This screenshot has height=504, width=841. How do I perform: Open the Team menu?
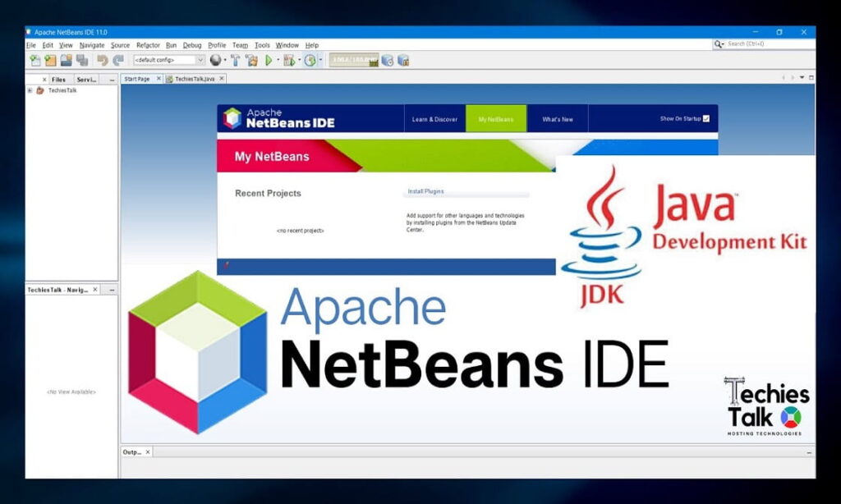coord(241,46)
